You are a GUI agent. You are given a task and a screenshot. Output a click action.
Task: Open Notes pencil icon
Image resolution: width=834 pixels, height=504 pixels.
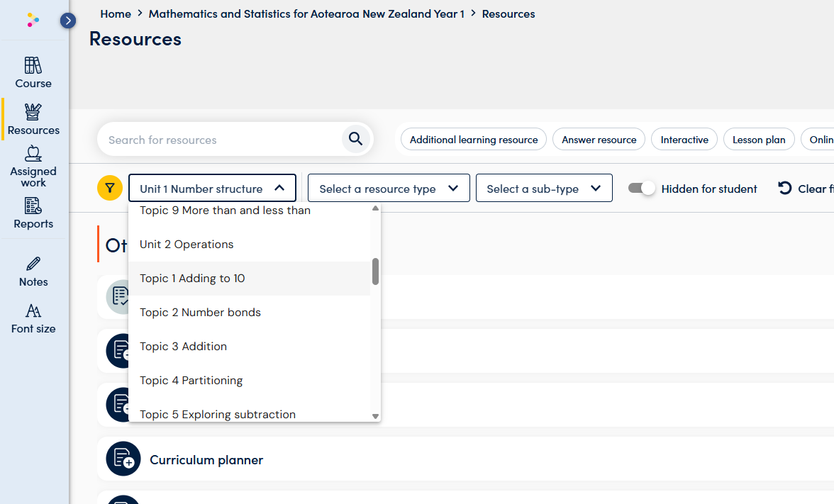(33, 264)
